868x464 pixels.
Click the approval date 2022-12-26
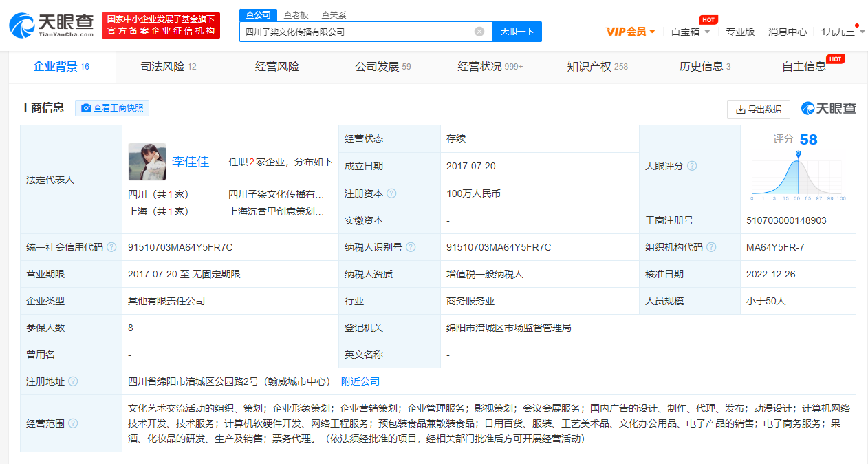(x=771, y=274)
